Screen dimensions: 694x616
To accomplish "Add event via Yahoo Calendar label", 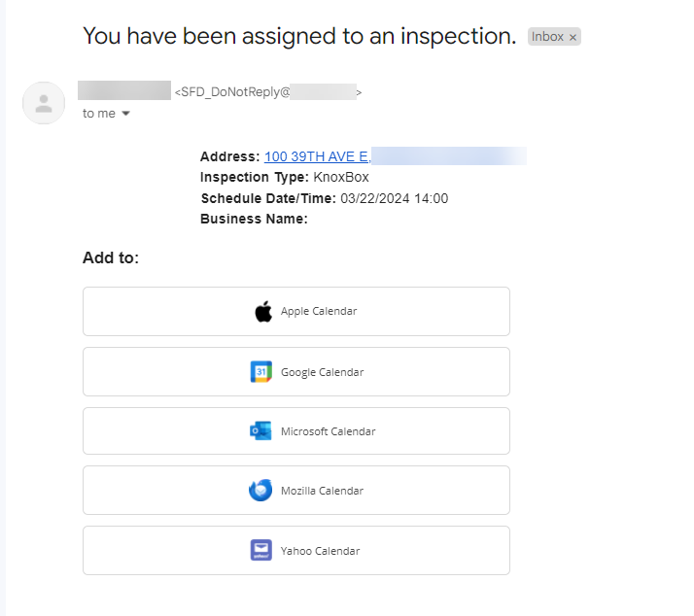I will tap(320, 551).
